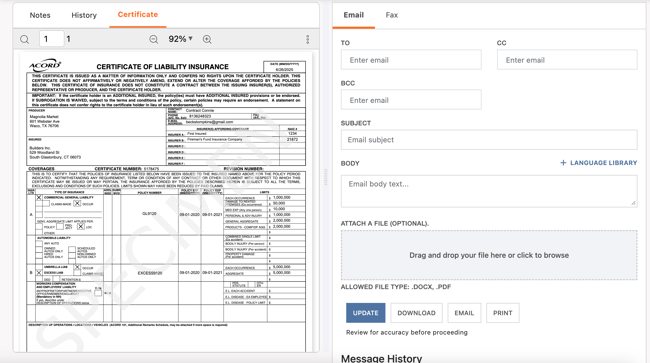The height and width of the screenshot is (363, 650).
Task: Click the Message History heading
Action: (381, 358)
